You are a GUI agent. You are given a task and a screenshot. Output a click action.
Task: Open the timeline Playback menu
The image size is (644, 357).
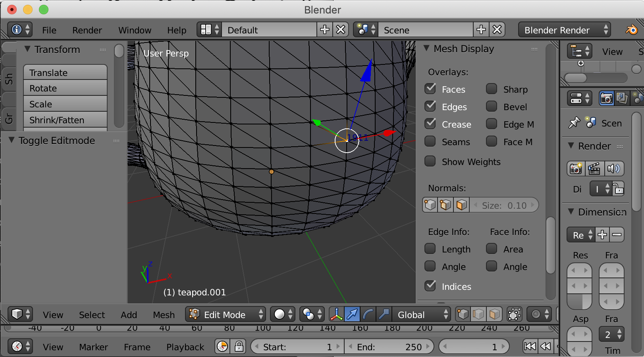[x=185, y=347]
